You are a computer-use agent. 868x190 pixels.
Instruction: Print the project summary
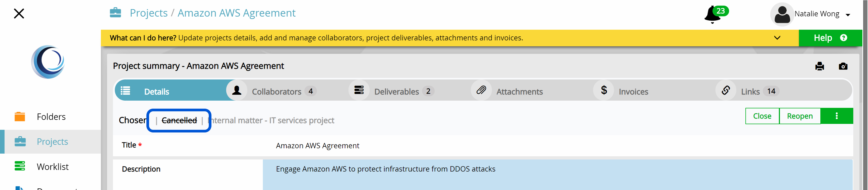click(820, 66)
